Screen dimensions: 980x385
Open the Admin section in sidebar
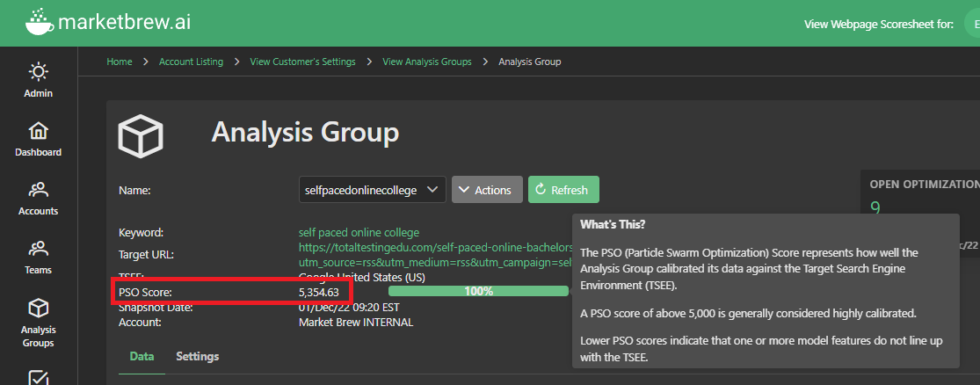point(39,78)
